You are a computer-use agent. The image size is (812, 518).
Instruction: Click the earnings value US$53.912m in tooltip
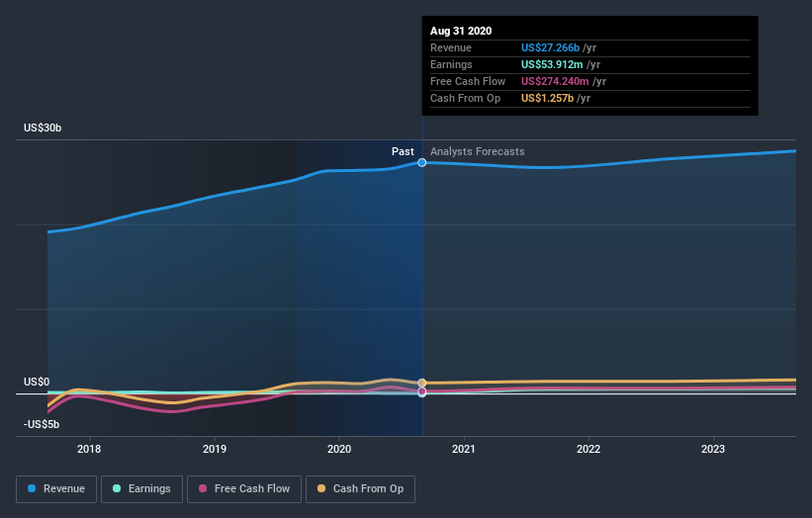552,64
